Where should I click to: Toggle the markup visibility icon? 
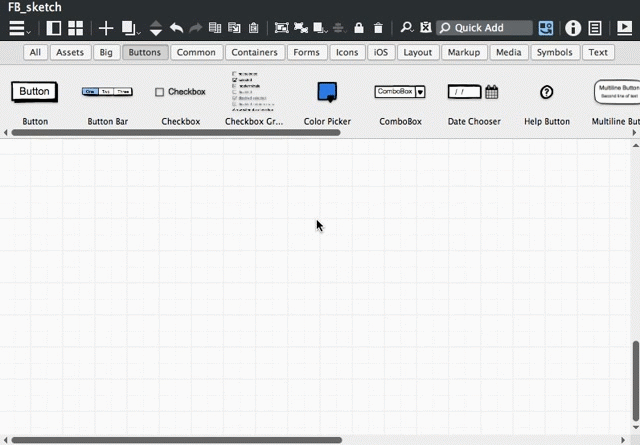coord(426,27)
